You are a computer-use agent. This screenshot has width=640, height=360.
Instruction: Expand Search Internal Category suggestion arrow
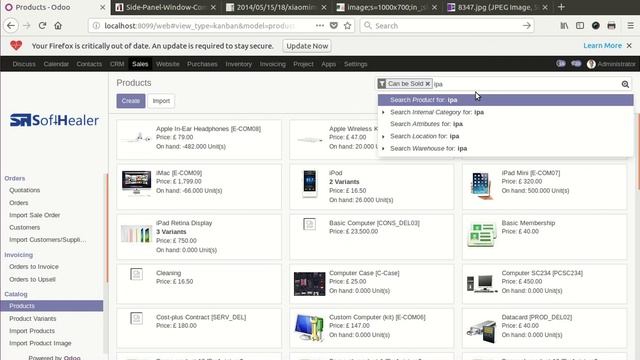point(383,112)
